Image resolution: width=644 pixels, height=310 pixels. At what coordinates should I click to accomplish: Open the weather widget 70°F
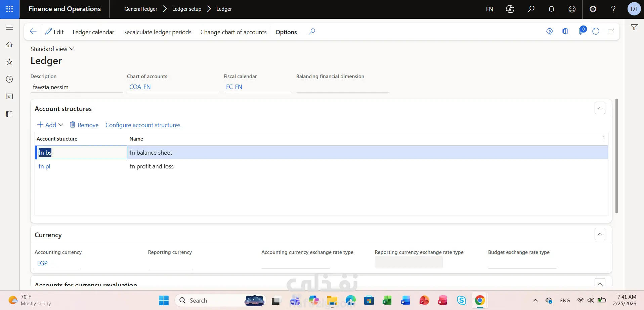(30, 300)
